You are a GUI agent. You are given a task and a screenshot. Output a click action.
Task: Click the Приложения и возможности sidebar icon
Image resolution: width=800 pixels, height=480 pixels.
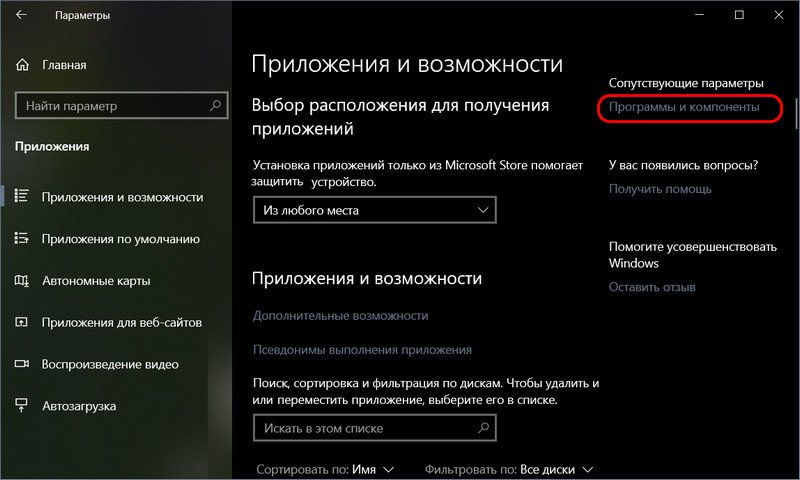[21, 196]
